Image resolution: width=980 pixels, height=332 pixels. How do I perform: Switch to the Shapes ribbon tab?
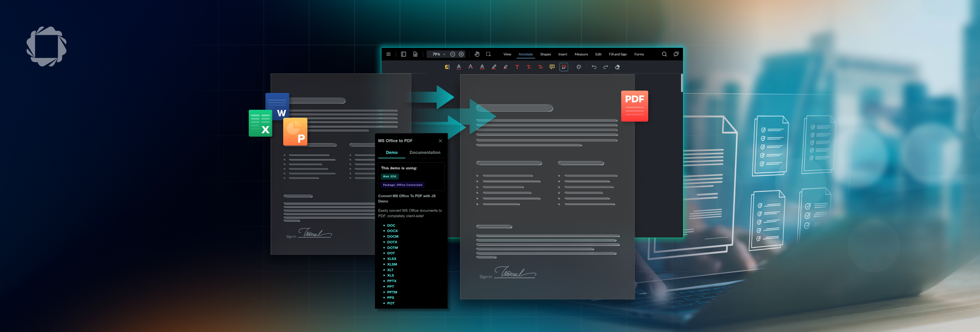(x=546, y=54)
